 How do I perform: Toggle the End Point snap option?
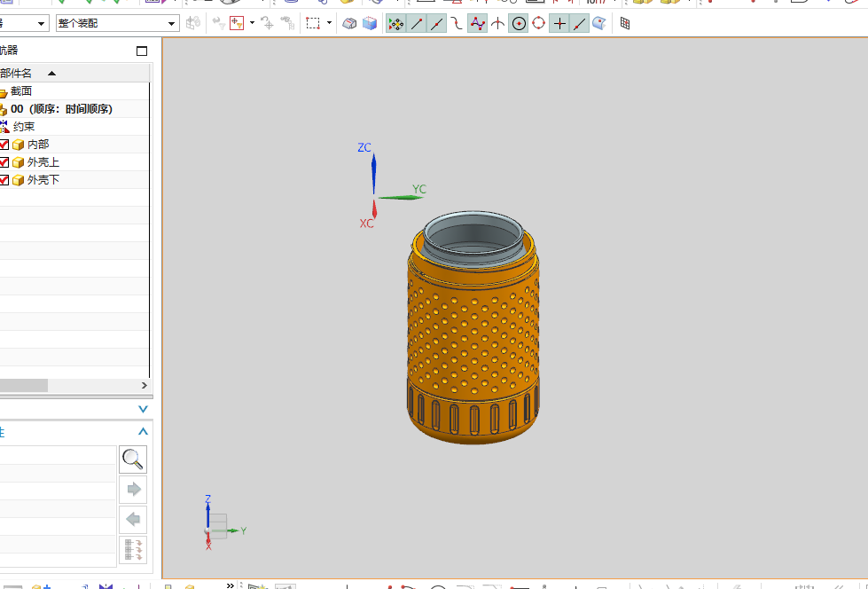click(417, 23)
